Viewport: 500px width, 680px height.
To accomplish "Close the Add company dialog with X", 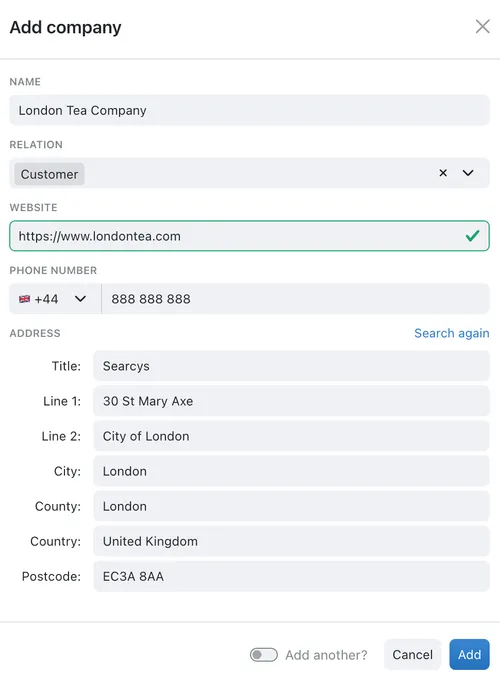I will (482, 26).
